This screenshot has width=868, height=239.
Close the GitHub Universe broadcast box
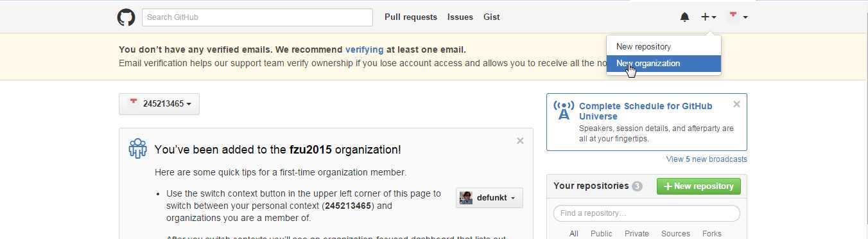click(x=736, y=104)
